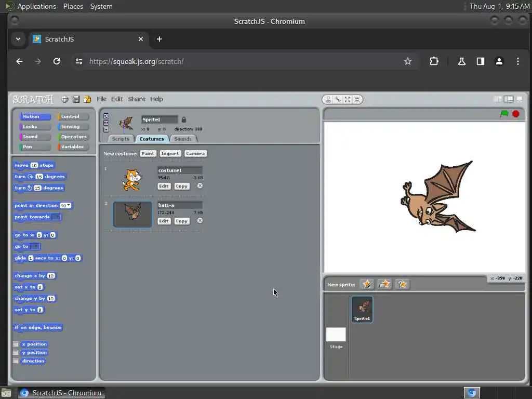Enter presentation mode

coord(520,99)
